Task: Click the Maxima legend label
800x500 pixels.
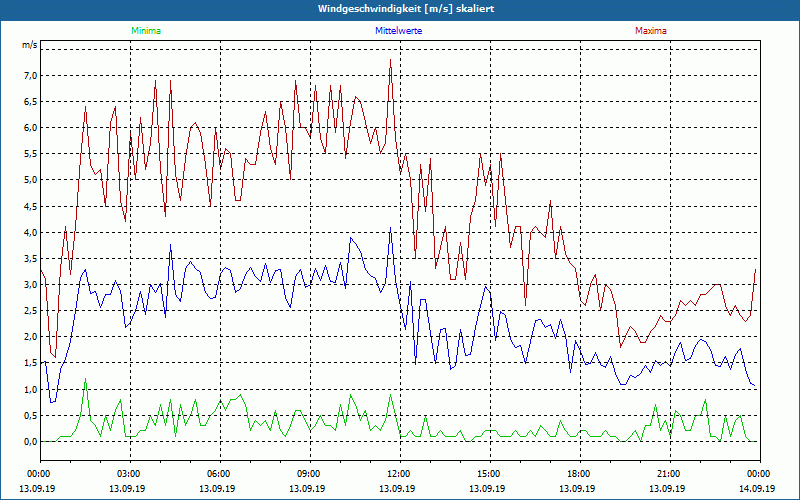Action: pyautogui.click(x=651, y=31)
